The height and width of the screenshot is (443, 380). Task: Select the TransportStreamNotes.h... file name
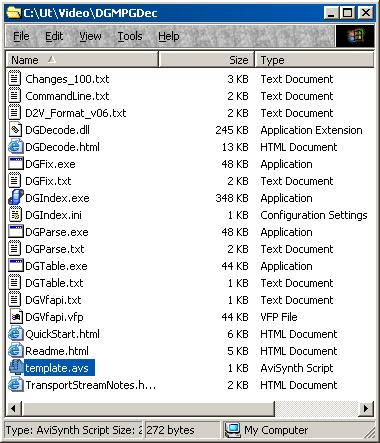(91, 385)
